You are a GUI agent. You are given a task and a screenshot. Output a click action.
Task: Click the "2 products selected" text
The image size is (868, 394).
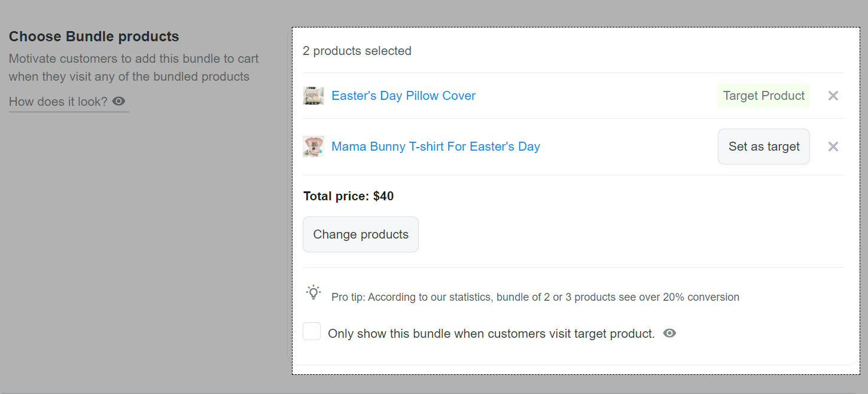click(357, 51)
